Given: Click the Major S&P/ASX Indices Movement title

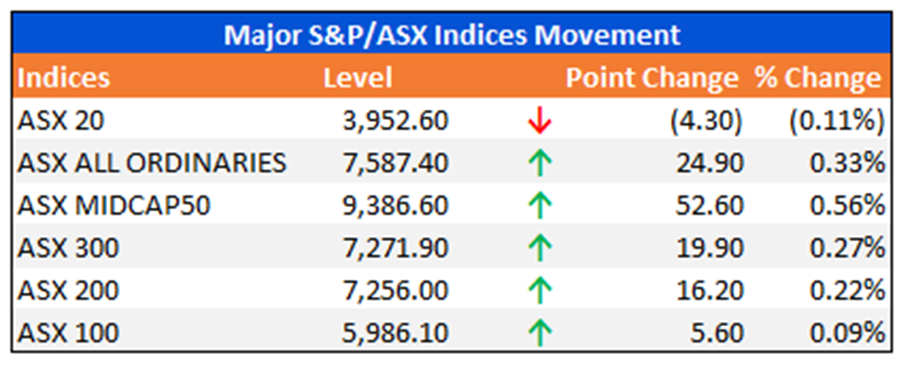Looking at the screenshot, I should [x=452, y=35].
